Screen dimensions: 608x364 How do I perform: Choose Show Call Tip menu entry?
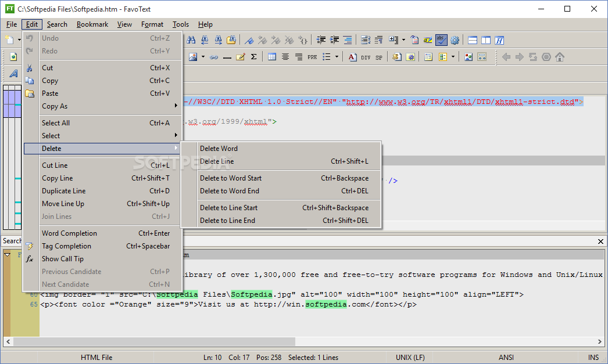[102, 259]
